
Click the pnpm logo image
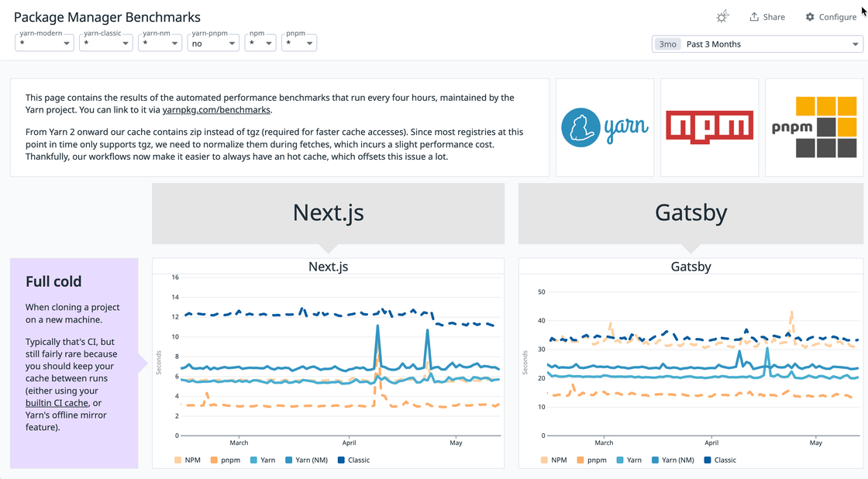(815, 126)
